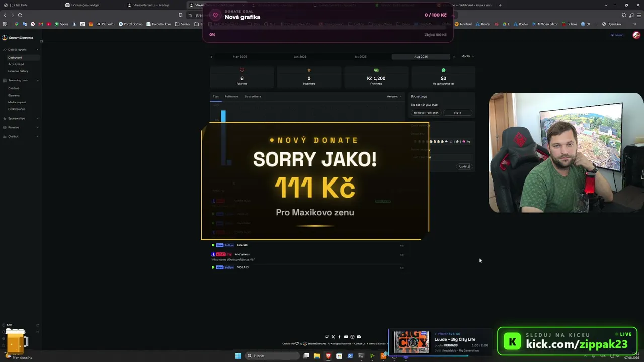Image resolution: width=644 pixels, height=362 pixels.
Task: Collapse the Streaming tools sidebar section
Action: click(21, 80)
